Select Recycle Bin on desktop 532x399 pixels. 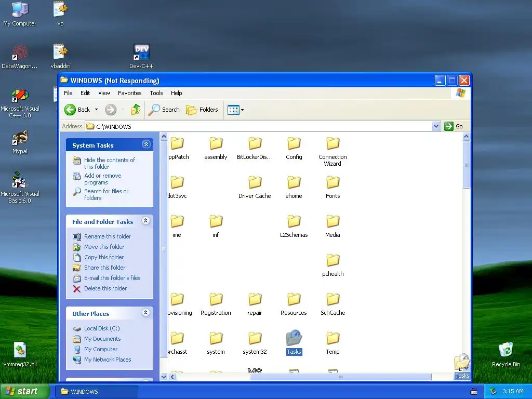(x=506, y=354)
